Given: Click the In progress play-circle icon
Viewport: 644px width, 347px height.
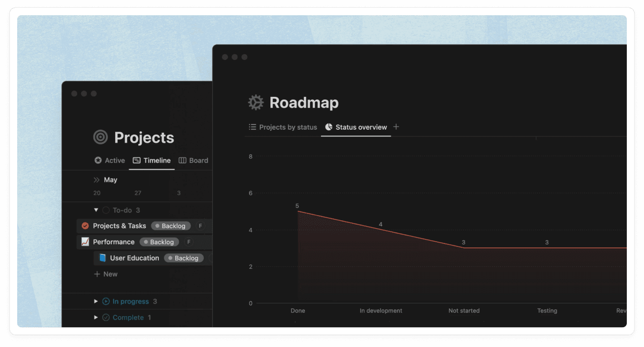Looking at the screenshot, I should click(106, 301).
